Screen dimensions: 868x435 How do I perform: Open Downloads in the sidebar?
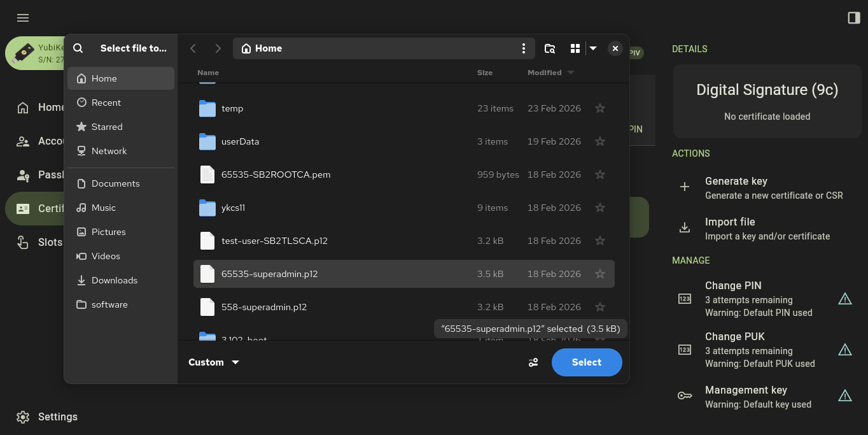(115, 280)
